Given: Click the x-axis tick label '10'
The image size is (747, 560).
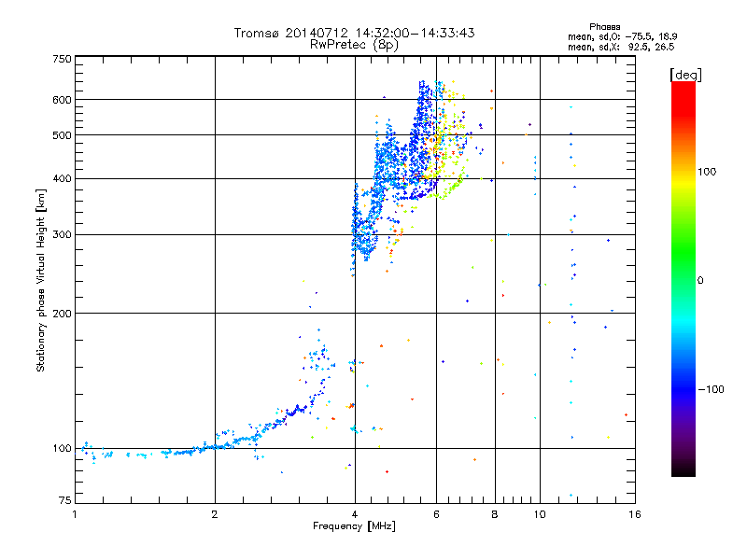Looking at the screenshot, I should click(540, 514).
